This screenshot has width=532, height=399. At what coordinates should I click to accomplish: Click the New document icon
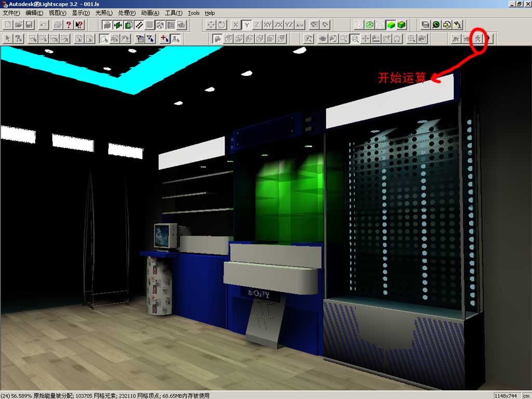[7, 24]
